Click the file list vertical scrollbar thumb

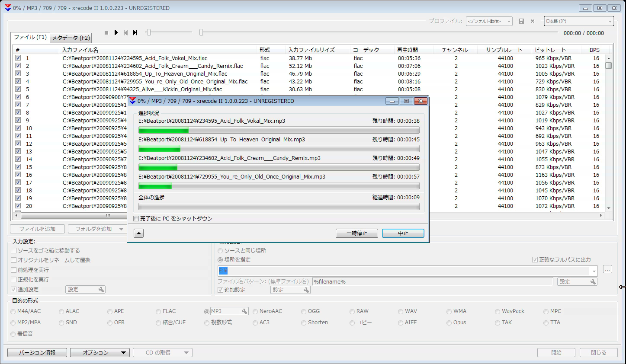click(608, 66)
